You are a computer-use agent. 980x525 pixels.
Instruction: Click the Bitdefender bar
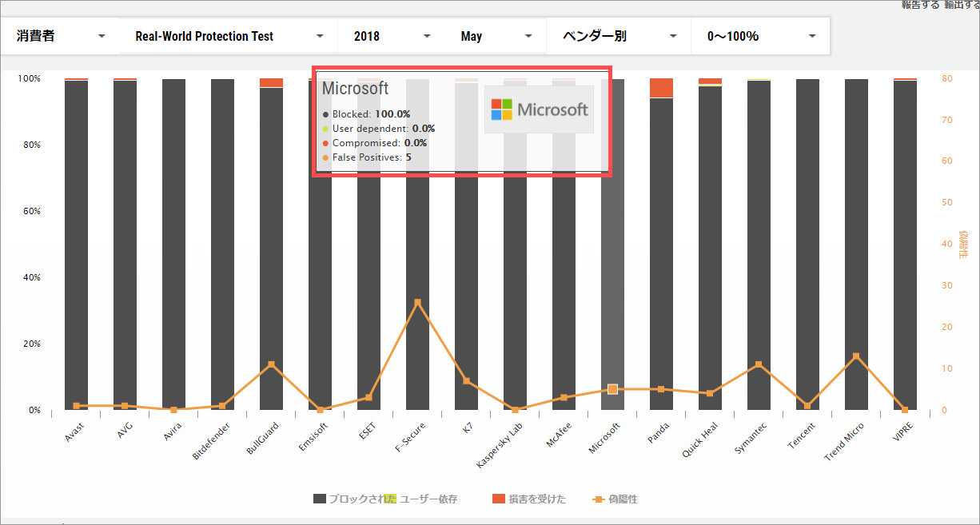click(x=222, y=245)
